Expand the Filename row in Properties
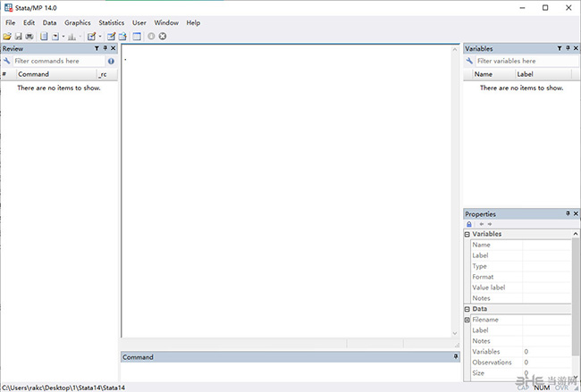Screen dimensions: 581x392 (x=467, y=320)
